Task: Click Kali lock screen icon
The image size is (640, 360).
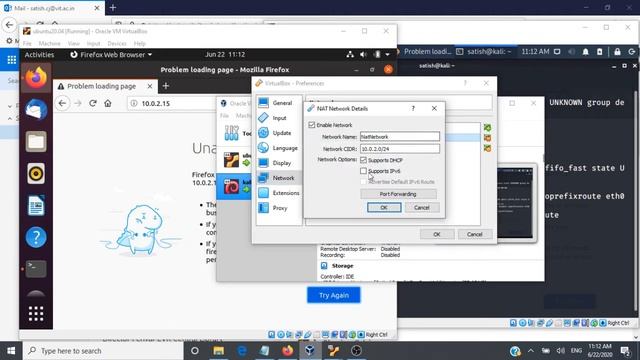Action: pyautogui.click(x=617, y=52)
